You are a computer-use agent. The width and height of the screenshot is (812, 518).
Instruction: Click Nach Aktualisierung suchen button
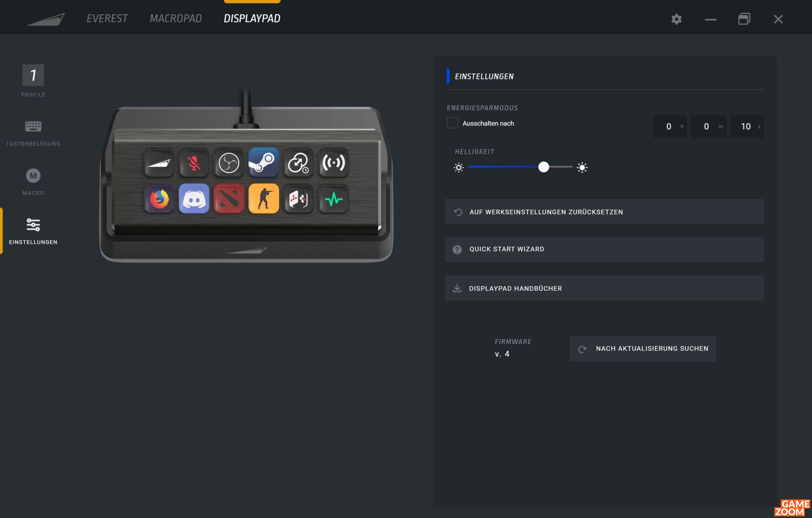tap(642, 349)
